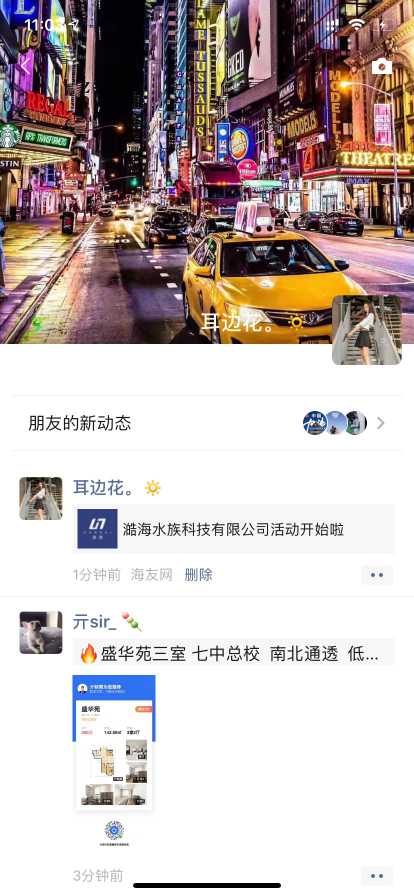Tap the Wi-Fi icon in status bar

[357, 24]
